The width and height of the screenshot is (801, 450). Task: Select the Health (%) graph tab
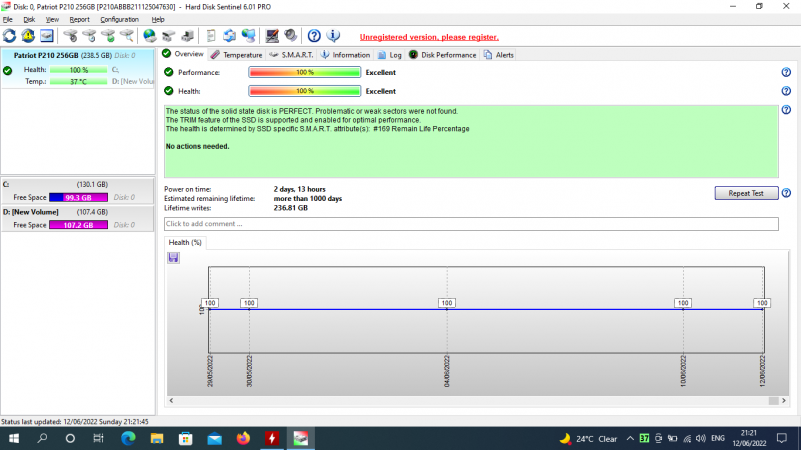pyautogui.click(x=185, y=243)
